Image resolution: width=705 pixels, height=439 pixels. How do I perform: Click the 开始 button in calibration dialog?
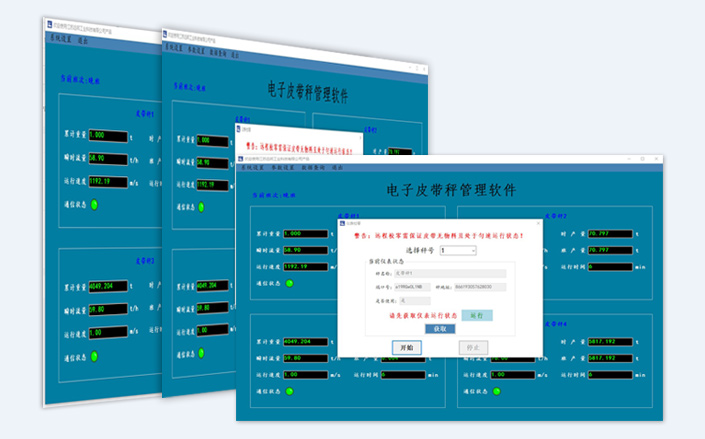tap(406, 347)
